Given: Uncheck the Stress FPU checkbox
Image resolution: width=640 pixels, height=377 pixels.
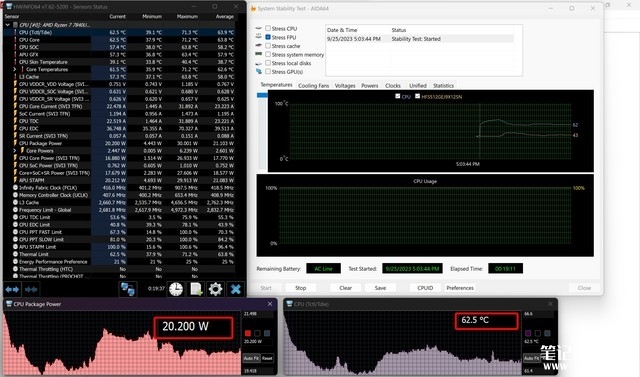Looking at the screenshot, I should (x=268, y=37).
